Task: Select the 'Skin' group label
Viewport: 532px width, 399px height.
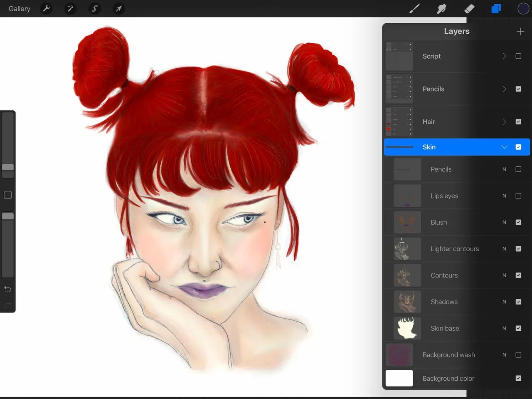Action: point(429,147)
